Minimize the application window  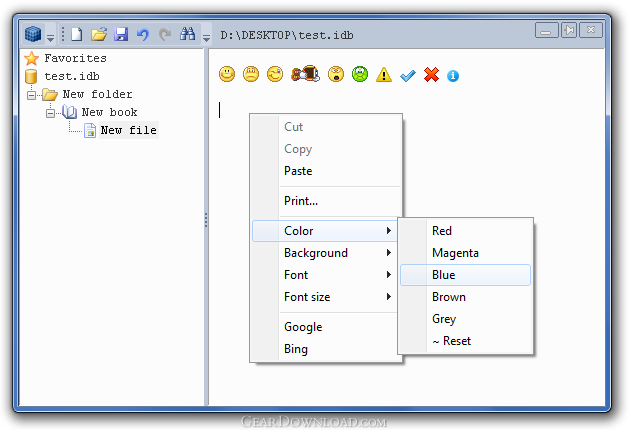[x=546, y=30]
